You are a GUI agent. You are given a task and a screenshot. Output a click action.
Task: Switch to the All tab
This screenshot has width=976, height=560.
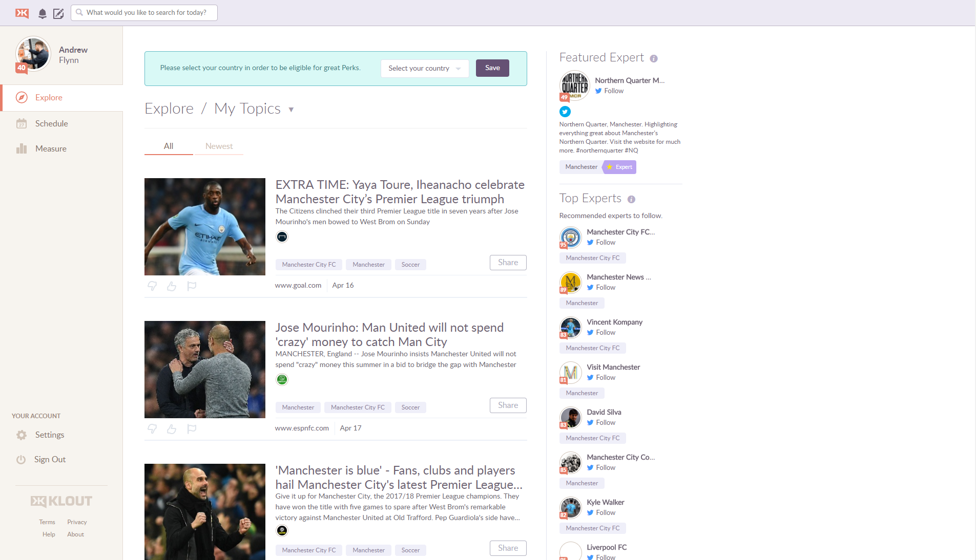[x=169, y=146]
